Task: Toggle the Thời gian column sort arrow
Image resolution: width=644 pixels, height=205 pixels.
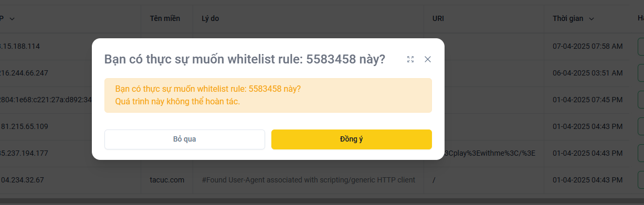Action: tap(592, 19)
